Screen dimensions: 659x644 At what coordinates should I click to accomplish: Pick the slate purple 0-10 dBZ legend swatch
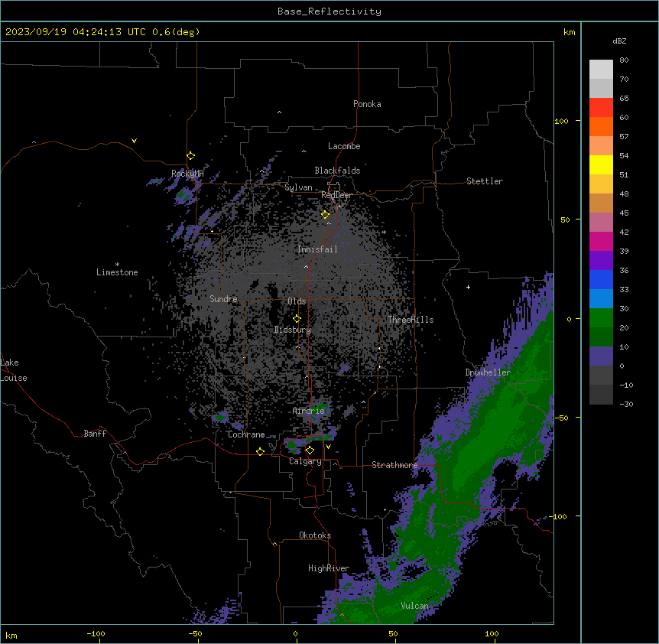click(x=601, y=356)
